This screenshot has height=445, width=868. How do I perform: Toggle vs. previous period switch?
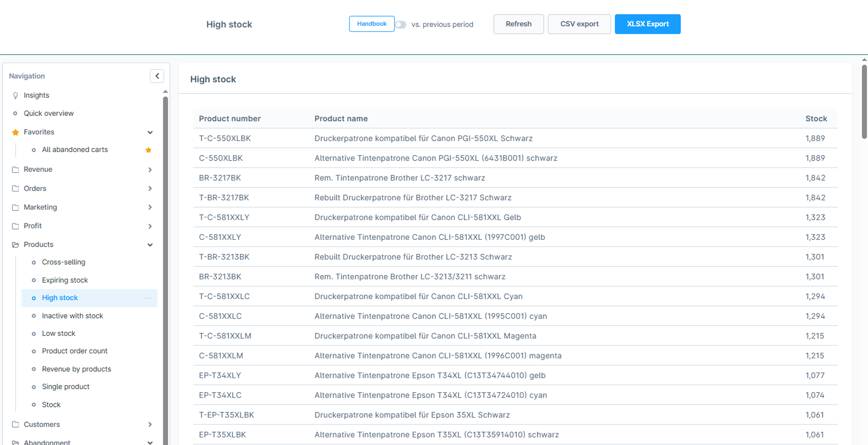[x=400, y=25]
